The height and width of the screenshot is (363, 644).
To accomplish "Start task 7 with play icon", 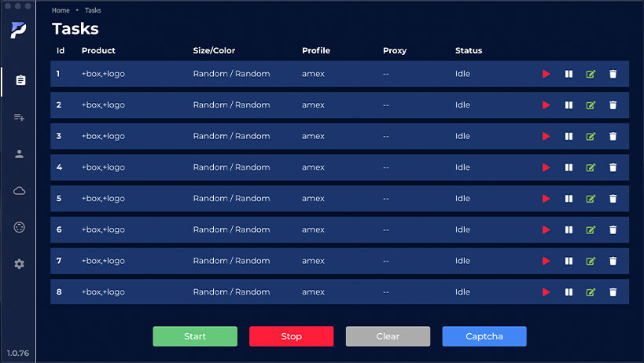I will [x=546, y=261].
